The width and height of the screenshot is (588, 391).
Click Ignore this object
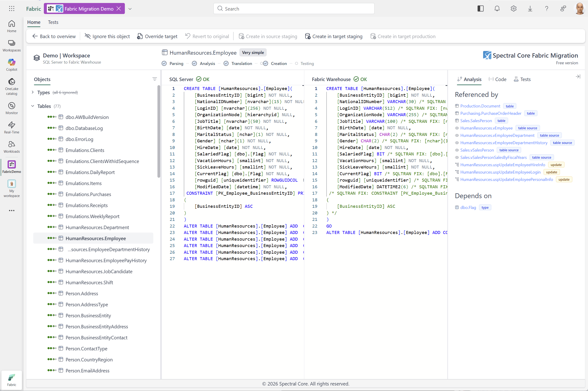pos(107,37)
